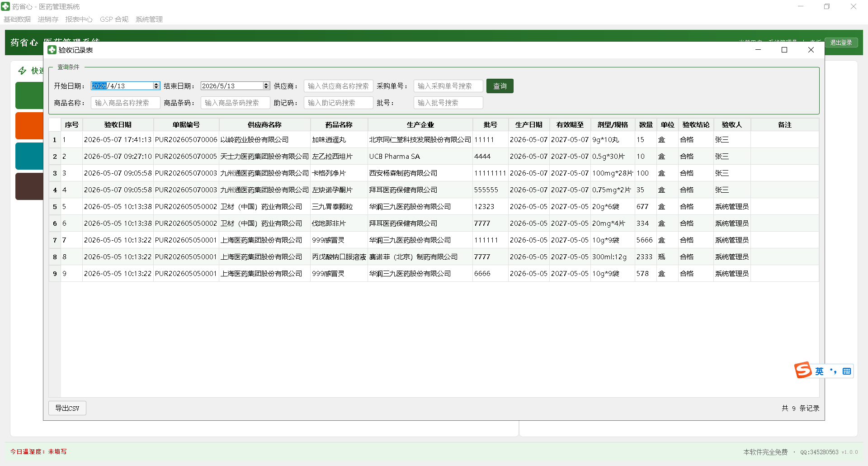Viewport: 868px width, 466px height.
Task: Click the 丙戊酸钠口服溶液 cell
Action: pyautogui.click(x=339, y=257)
